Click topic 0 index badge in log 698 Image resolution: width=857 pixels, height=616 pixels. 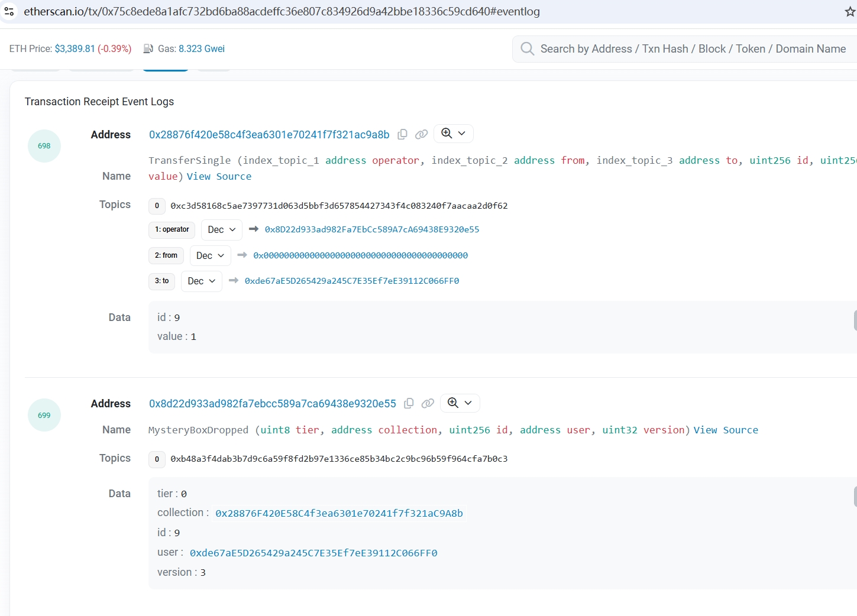[x=157, y=206]
